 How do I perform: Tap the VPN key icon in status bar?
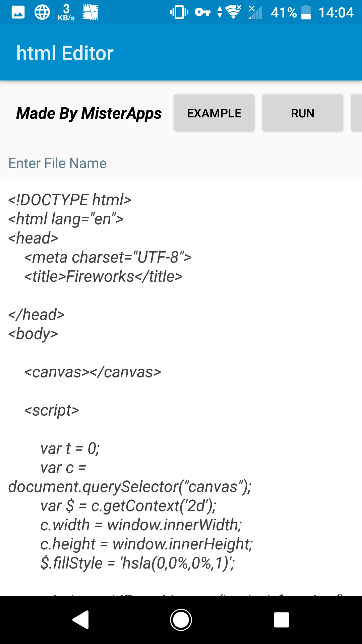click(202, 13)
